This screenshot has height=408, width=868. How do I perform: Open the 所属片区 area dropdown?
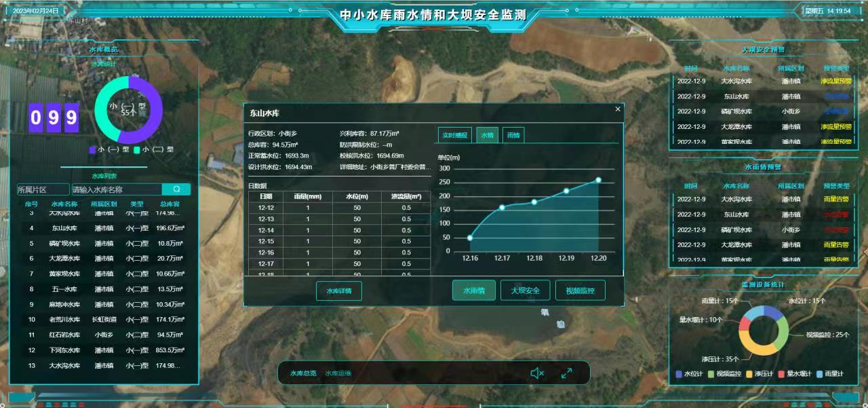click(43, 189)
